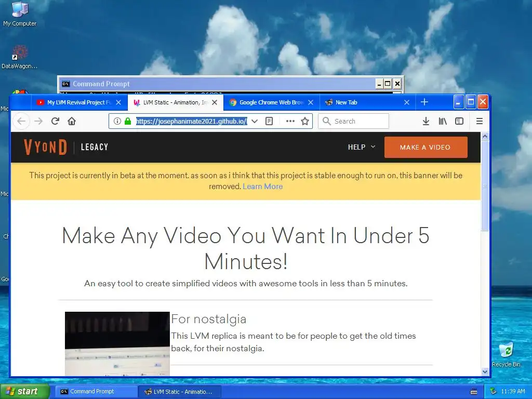
Task: Expand the HELP dropdown menu
Action: tap(362, 147)
